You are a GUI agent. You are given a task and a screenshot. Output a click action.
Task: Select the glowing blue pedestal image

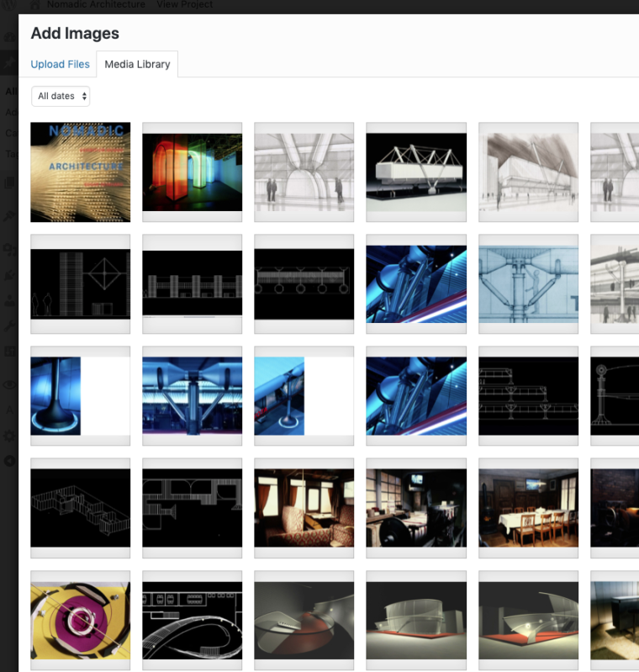coord(81,396)
